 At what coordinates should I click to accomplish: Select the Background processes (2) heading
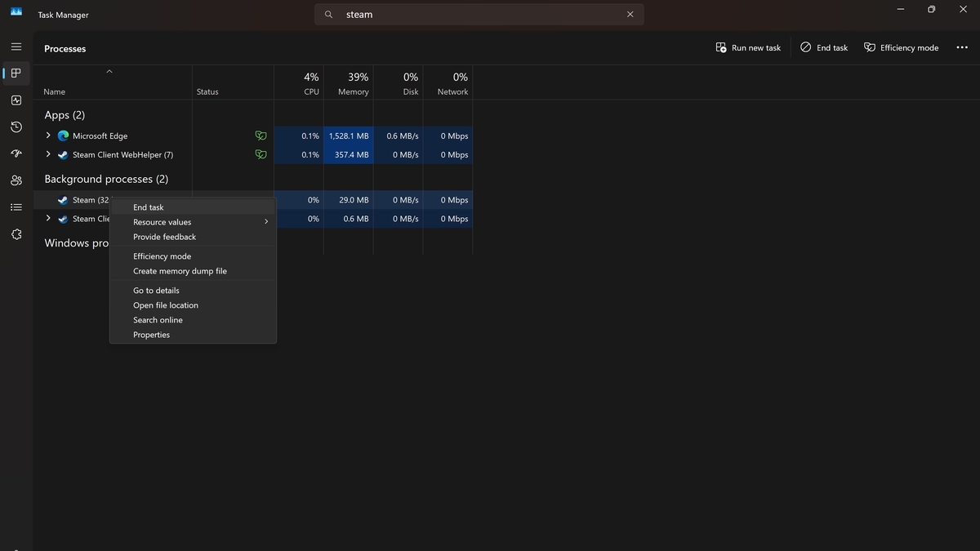pyautogui.click(x=106, y=179)
